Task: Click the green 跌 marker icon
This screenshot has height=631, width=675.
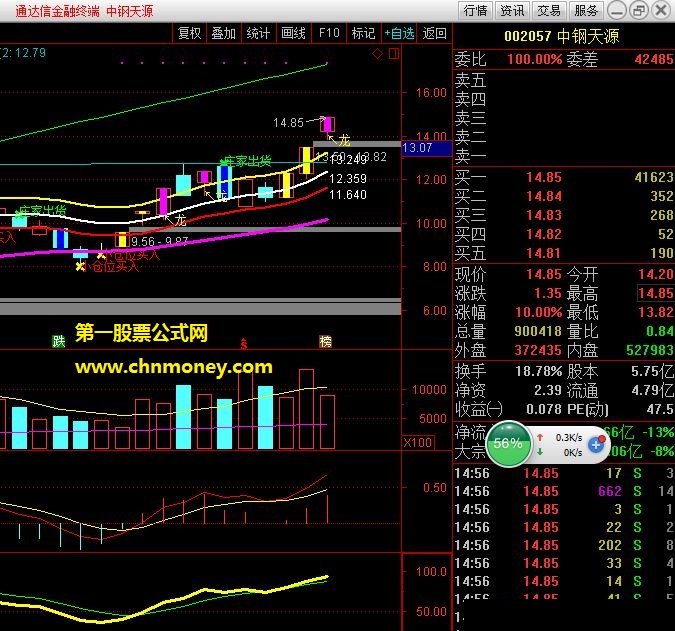Action: [59, 342]
